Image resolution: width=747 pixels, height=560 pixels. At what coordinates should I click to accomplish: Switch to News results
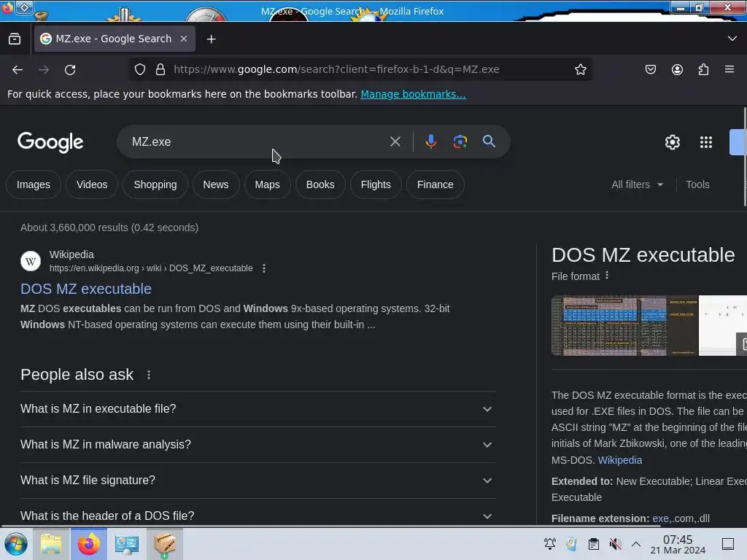216,184
